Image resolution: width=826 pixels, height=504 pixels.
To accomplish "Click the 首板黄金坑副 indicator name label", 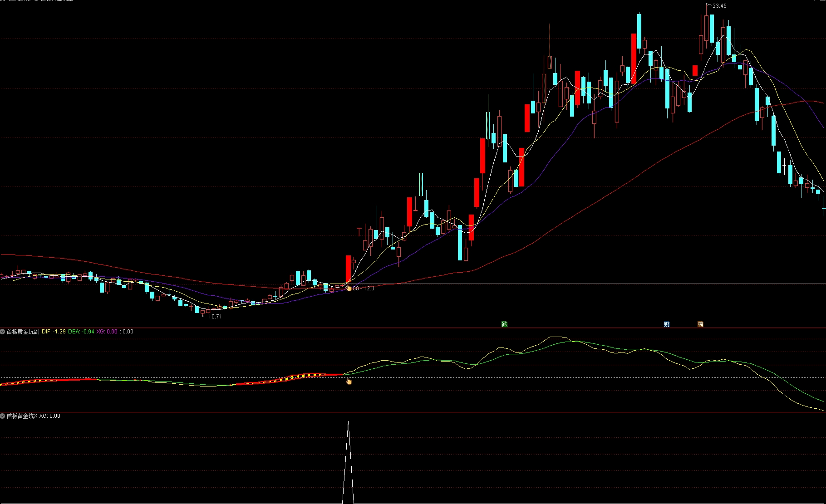I will (x=23, y=332).
